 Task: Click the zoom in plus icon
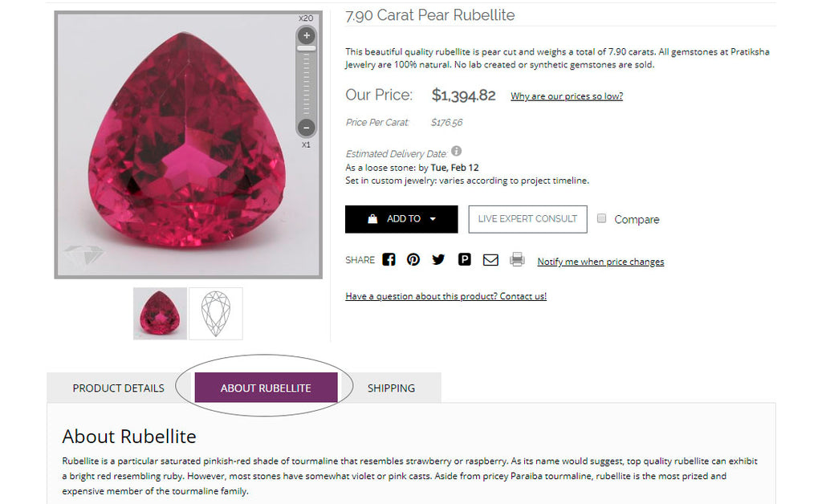[x=307, y=35]
